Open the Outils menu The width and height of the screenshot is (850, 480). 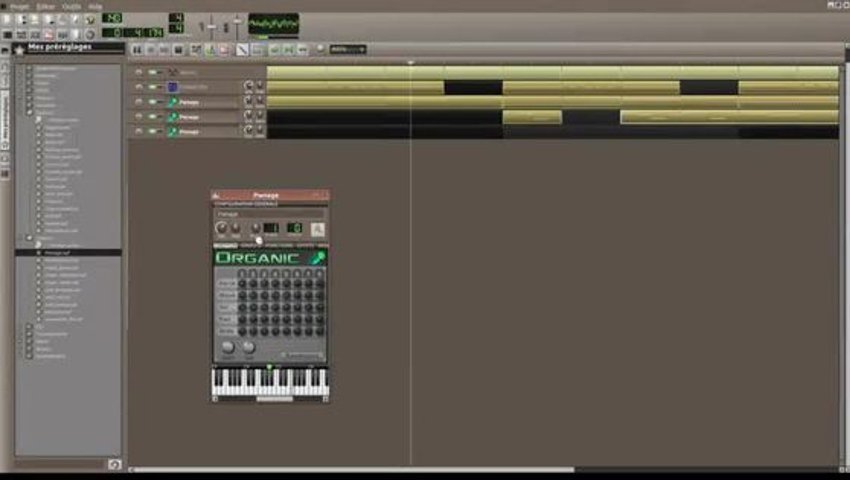click(x=71, y=7)
